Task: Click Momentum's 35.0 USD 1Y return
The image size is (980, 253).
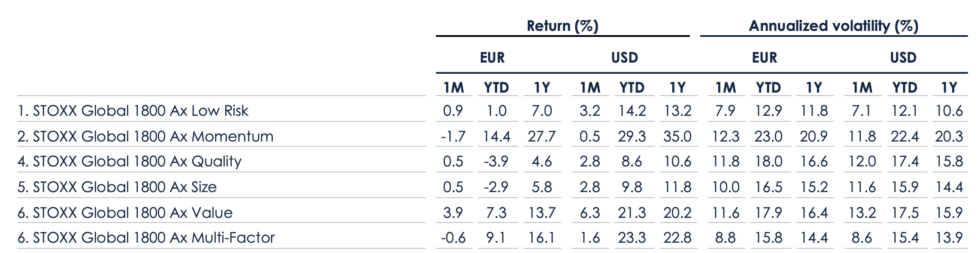Action: pyautogui.click(x=677, y=136)
